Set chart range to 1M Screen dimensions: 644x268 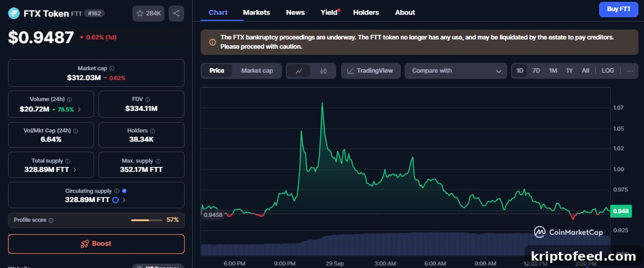553,71
